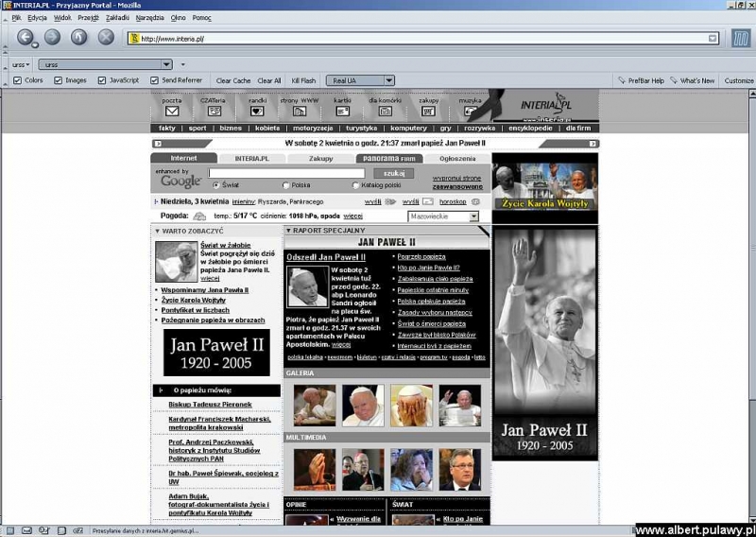Open the Real UA dropdown
The width and height of the screenshot is (756, 537).
click(x=389, y=80)
